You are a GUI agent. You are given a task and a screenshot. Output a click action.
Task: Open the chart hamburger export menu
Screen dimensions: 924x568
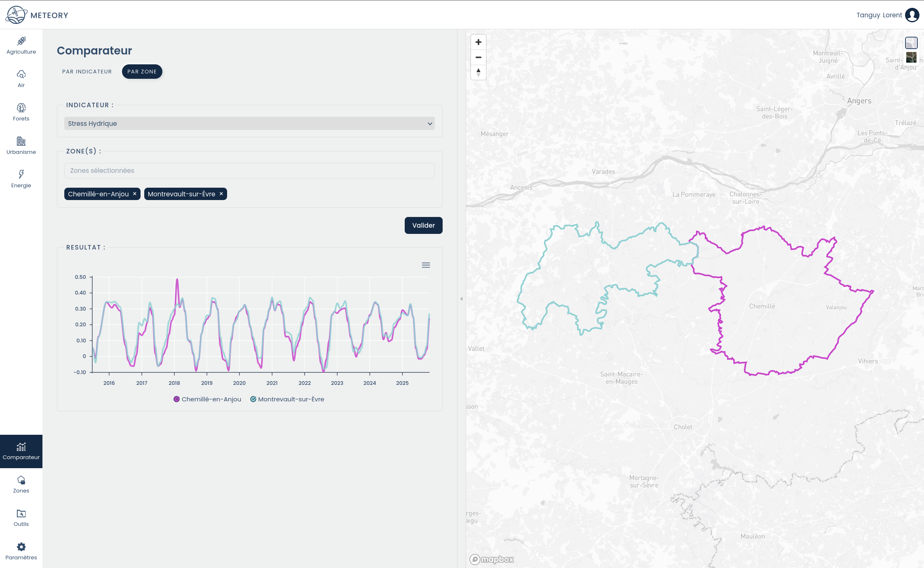coord(426,265)
